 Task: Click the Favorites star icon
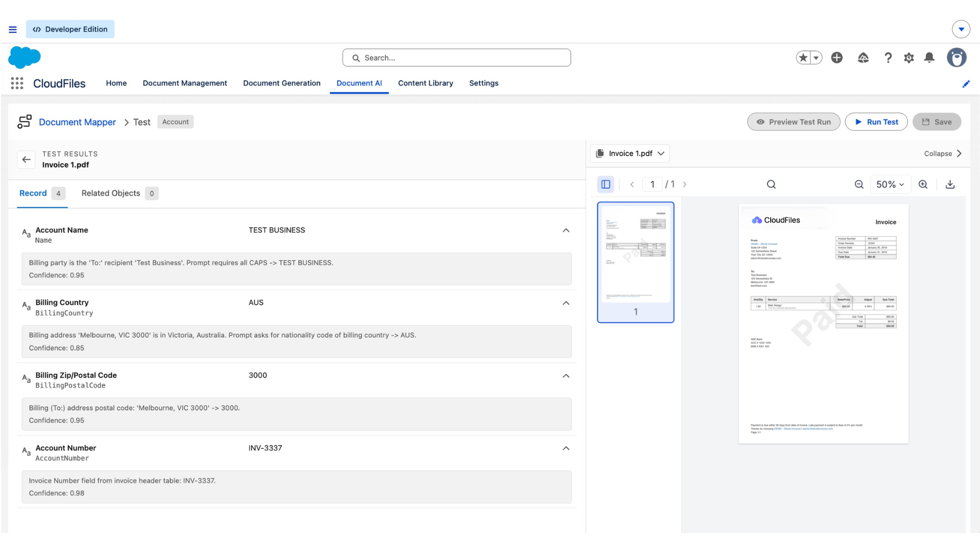(803, 58)
